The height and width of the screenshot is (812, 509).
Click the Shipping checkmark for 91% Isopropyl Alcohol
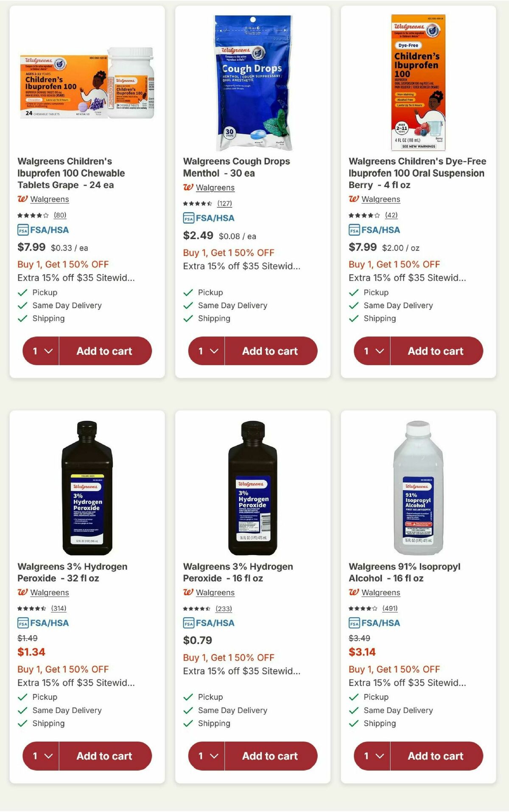[352, 723]
